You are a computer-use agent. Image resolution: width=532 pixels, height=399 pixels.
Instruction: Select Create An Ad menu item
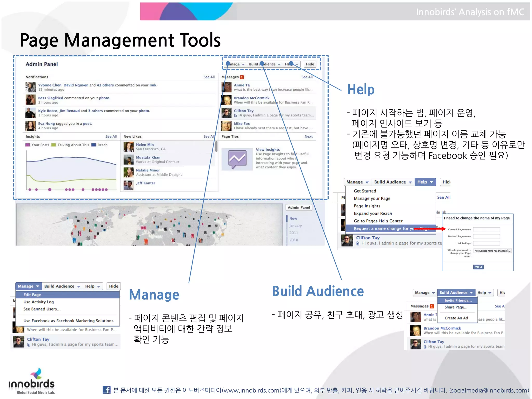(458, 318)
